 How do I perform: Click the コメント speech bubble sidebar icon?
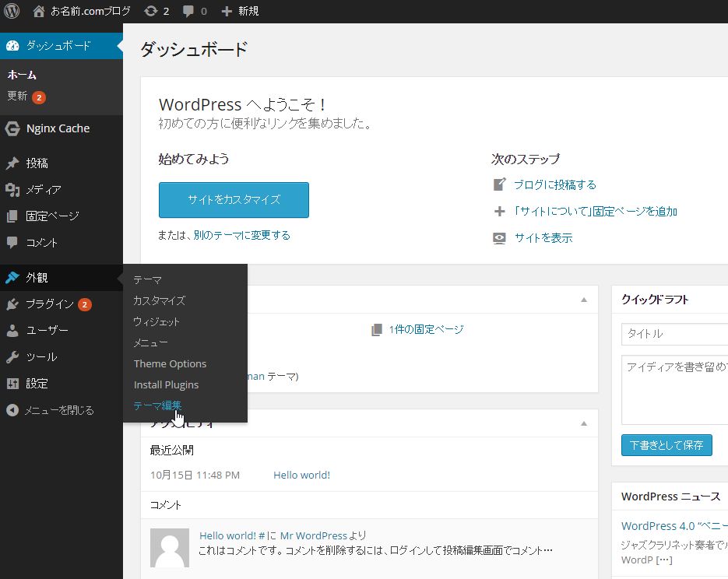(x=12, y=242)
